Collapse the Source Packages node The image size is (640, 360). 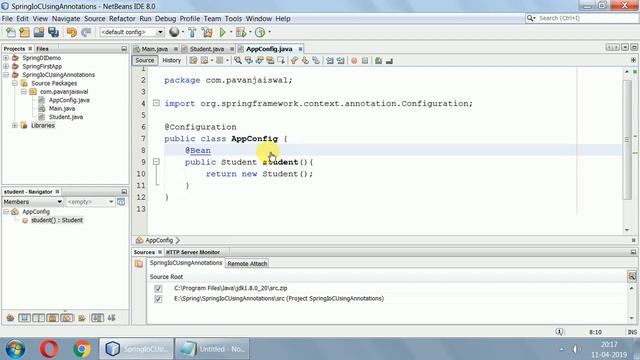[x=15, y=83]
